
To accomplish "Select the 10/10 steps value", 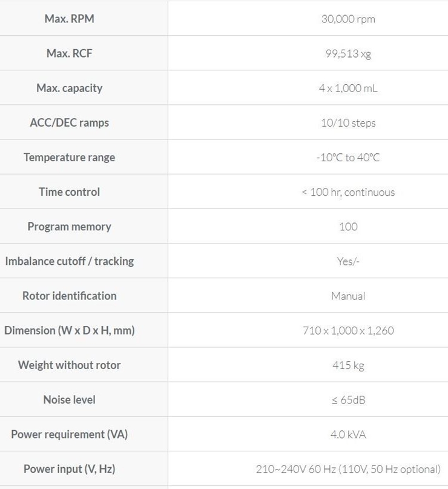I will click(x=348, y=123).
